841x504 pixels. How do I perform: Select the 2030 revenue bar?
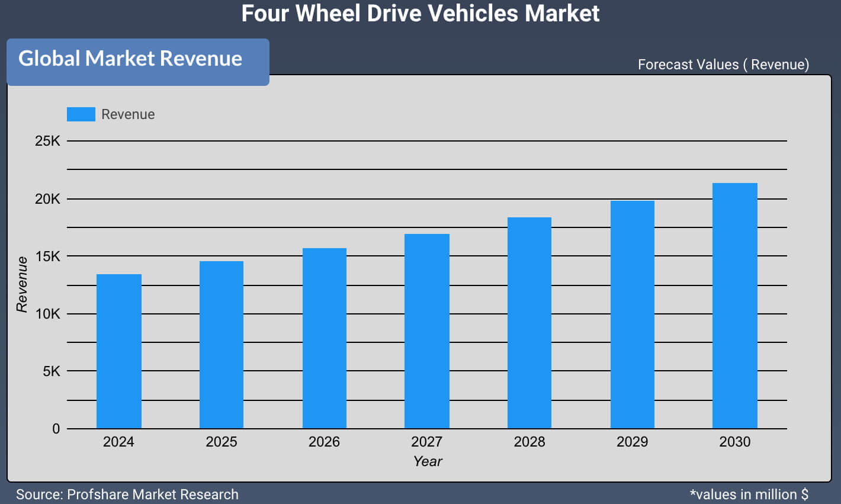tap(735, 306)
